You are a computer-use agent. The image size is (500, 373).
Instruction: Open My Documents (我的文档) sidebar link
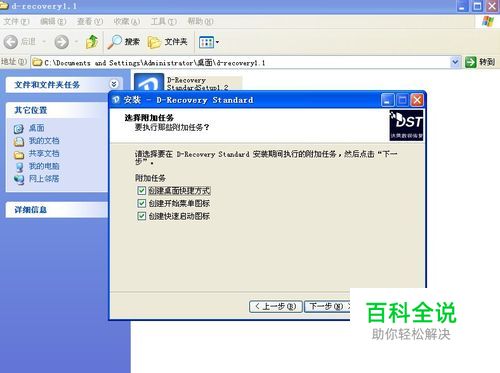[44, 141]
